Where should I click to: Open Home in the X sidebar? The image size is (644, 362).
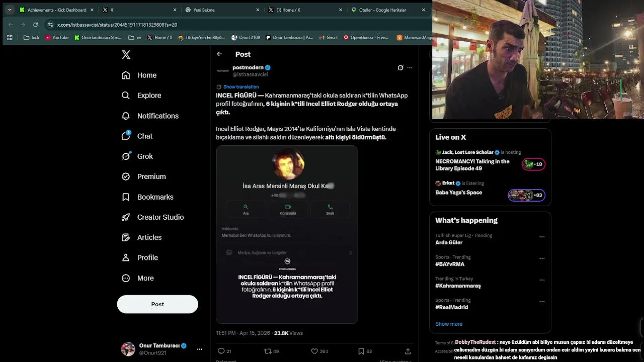click(x=139, y=75)
